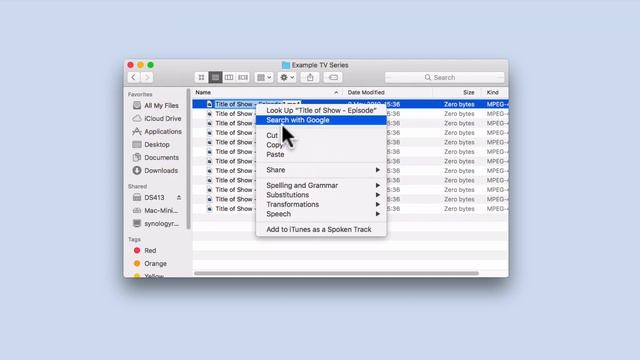Choose Paste from context menu

pyautogui.click(x=321, y=155)
